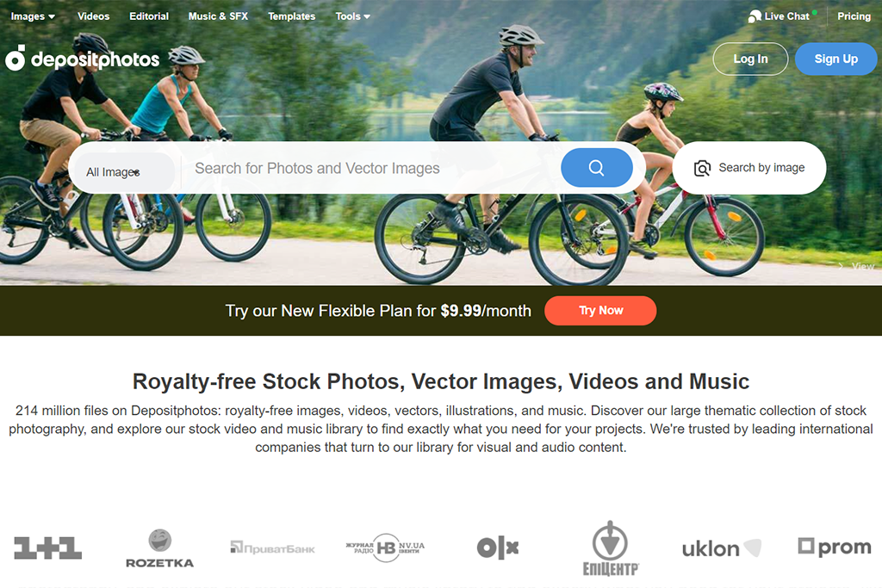Expand the Images dropdown menu

coord(33,16)
